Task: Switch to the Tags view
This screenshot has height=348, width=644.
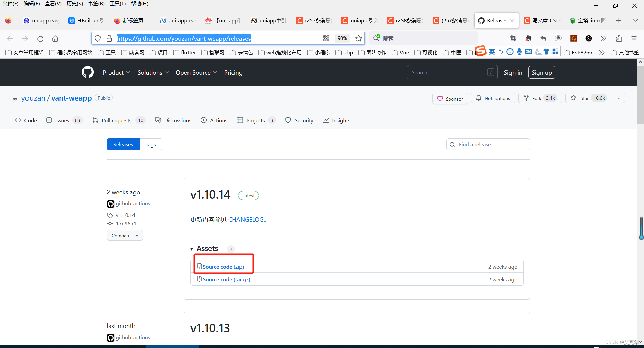Action: tap(151, 144)
